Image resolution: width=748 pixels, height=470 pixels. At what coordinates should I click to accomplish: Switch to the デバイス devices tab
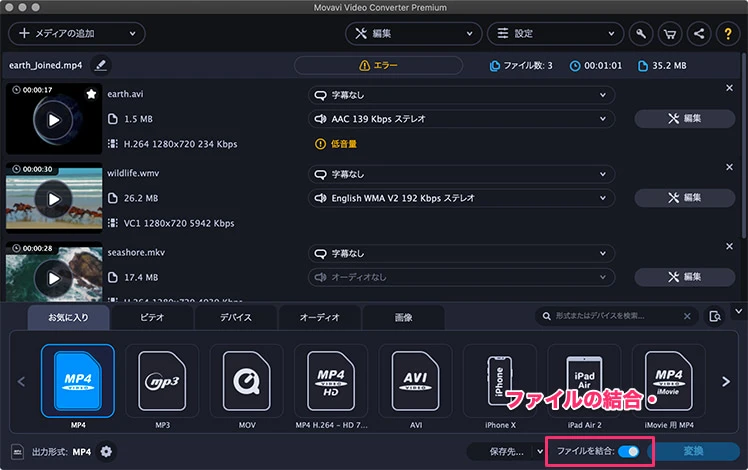point(236,317)
